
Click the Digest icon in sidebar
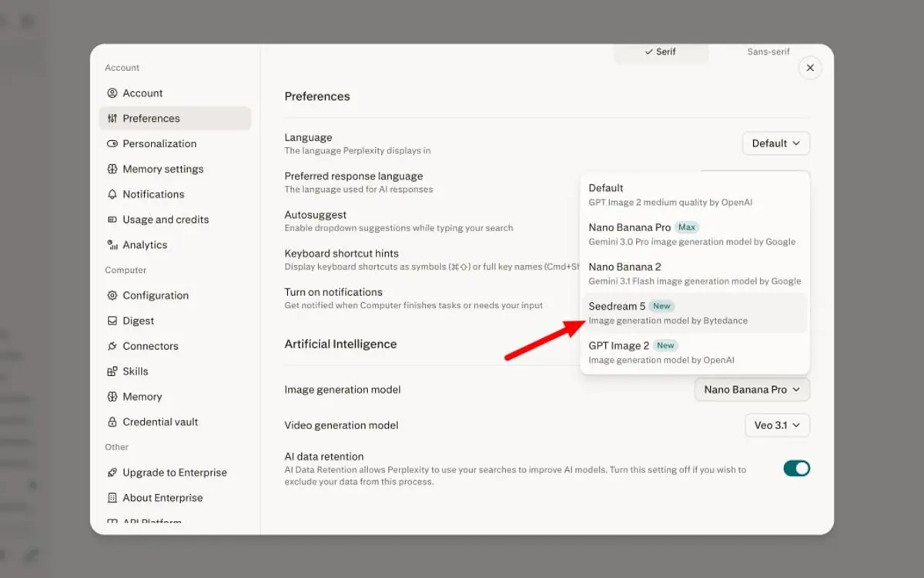112,321
